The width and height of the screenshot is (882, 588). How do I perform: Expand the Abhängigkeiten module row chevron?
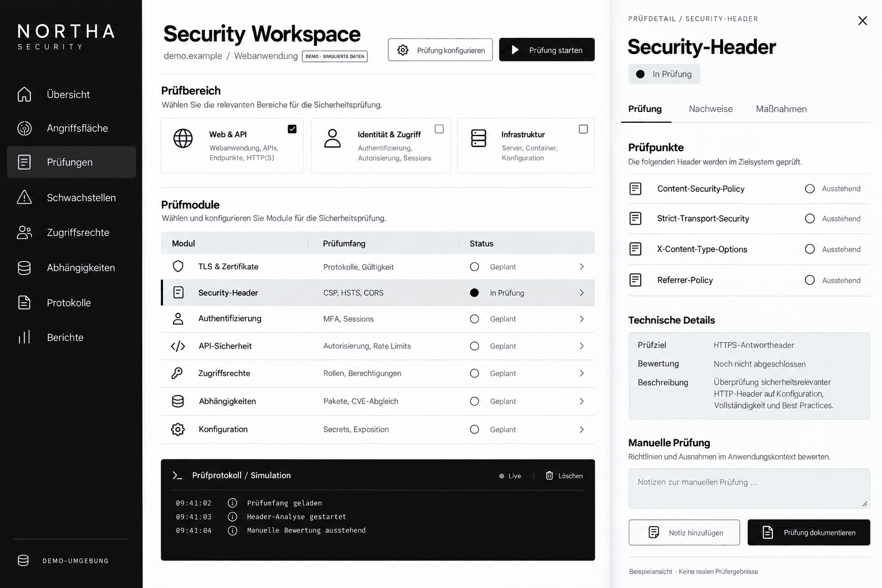click(x=582, y=401)
